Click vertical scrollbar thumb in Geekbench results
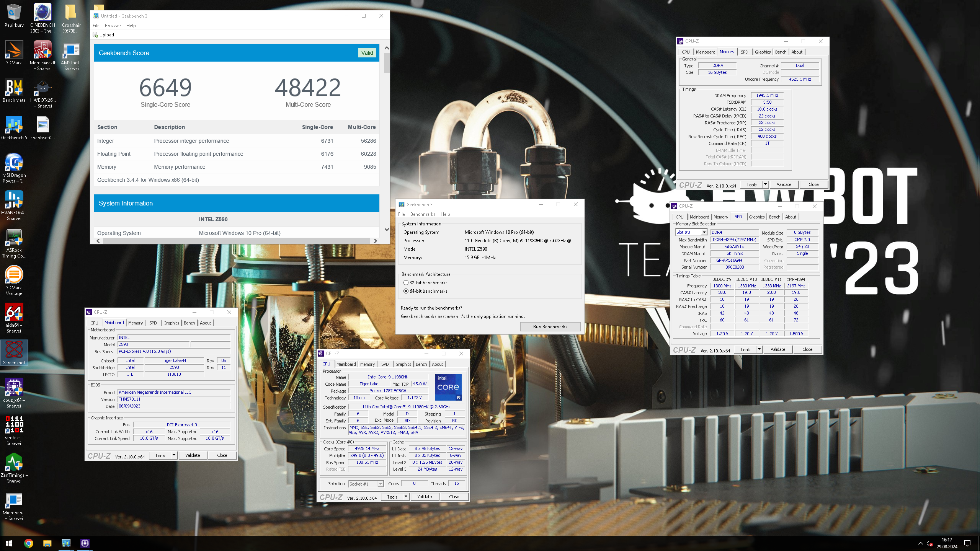 (387, 63)
